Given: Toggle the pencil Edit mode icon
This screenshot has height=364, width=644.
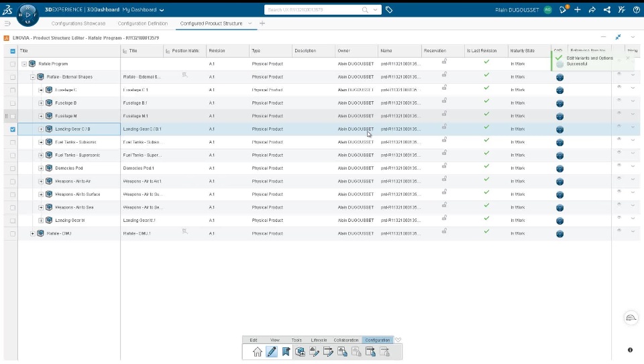Looking at the screenshot, I should 272,352.
